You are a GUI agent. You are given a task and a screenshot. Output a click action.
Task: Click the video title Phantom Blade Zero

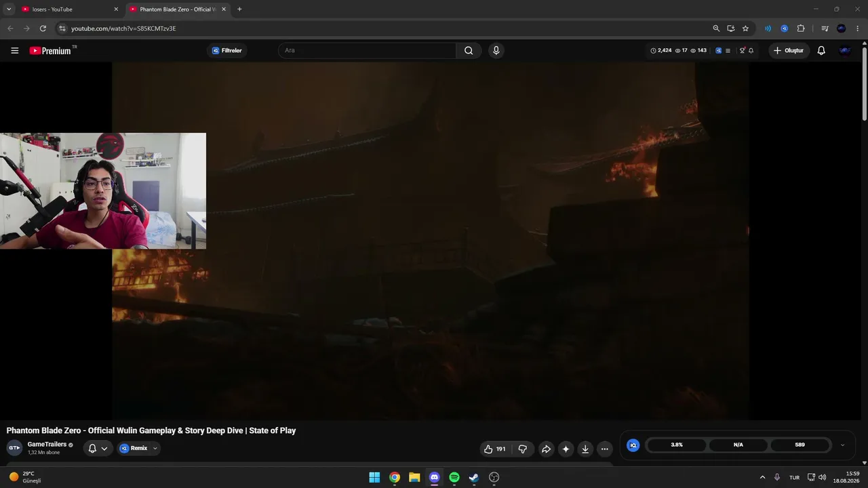tap(151, 430)
